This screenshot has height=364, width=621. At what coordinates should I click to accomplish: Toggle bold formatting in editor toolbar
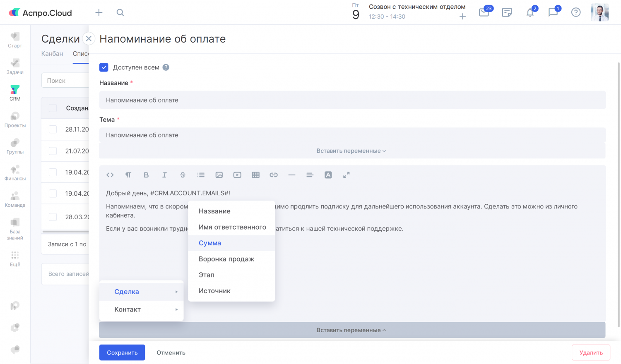tap(146, 175)
